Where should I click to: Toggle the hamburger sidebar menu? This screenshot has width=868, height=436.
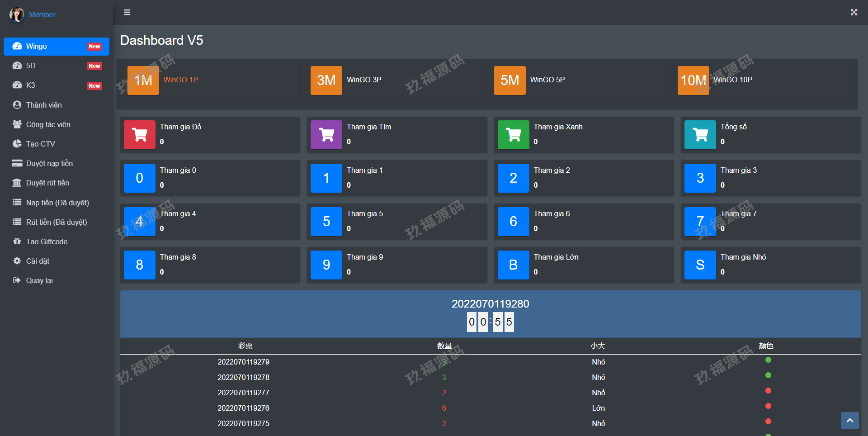pos(127,12)
